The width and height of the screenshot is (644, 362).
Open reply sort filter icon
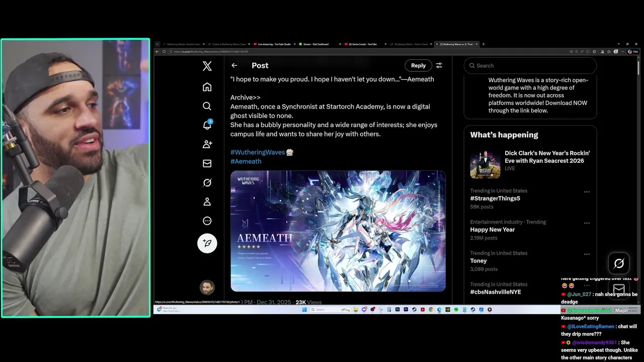439,65
